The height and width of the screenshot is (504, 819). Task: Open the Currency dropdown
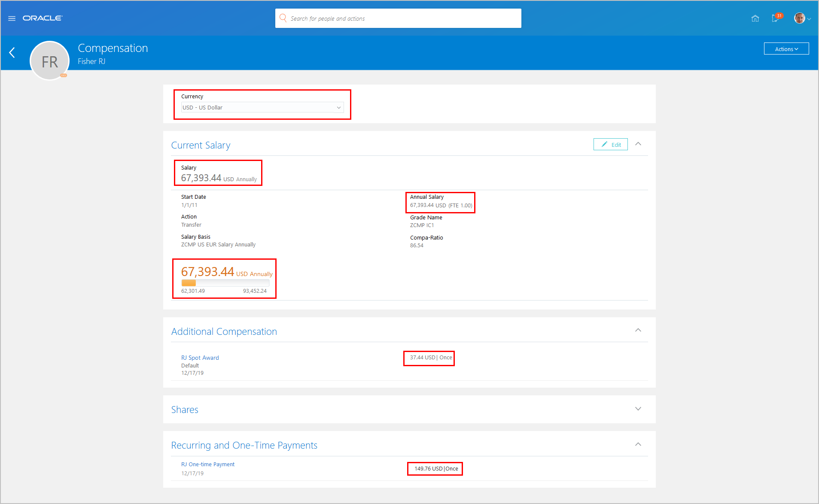(x=262, y=107)
